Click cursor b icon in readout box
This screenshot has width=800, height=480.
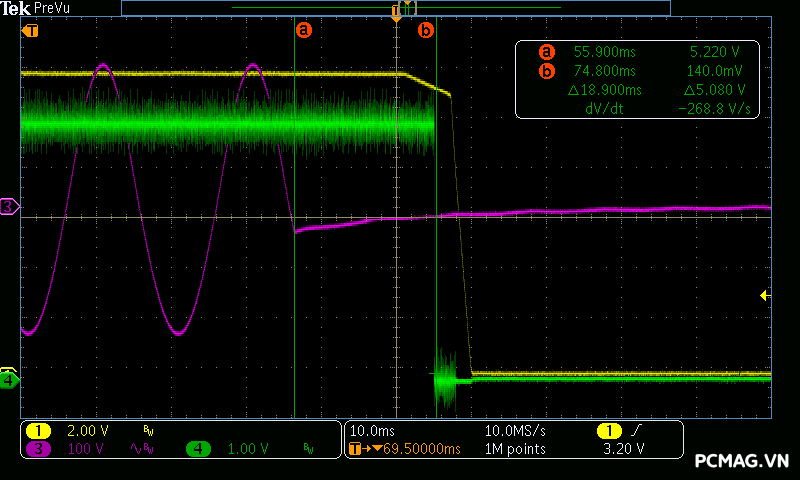546,71
